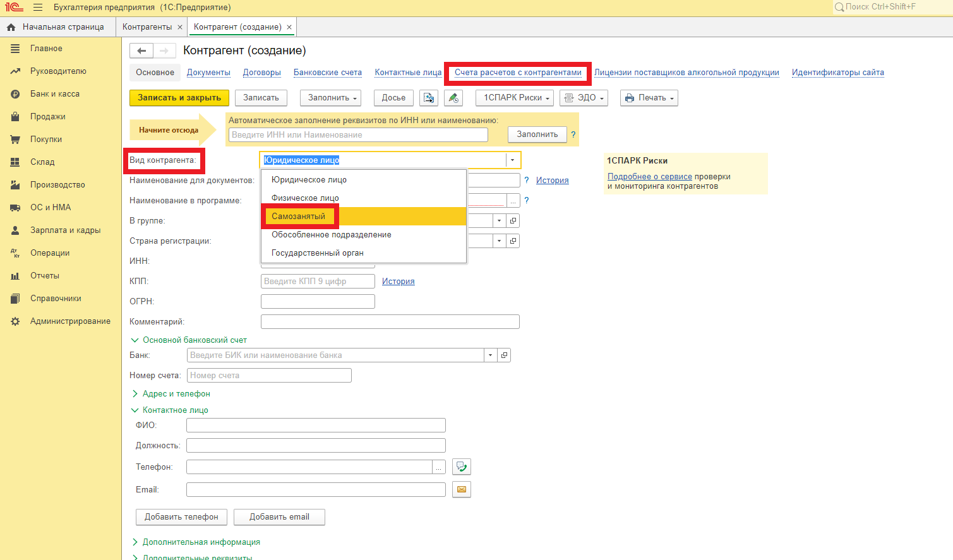Click the ИНН или Наименование input field
Image resolution: width=953 pixels, height=560 pixels.
pyautogui.click(x=358, y=135)
